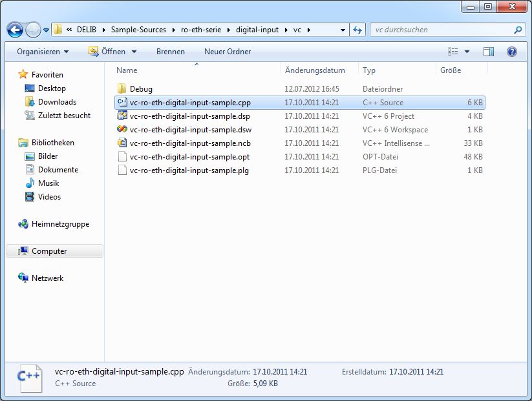Image resolution: width=532 pixels, height=401 pixels.
Task: Expand the address bar history dropdown
Action: click(x=343, y=30)
